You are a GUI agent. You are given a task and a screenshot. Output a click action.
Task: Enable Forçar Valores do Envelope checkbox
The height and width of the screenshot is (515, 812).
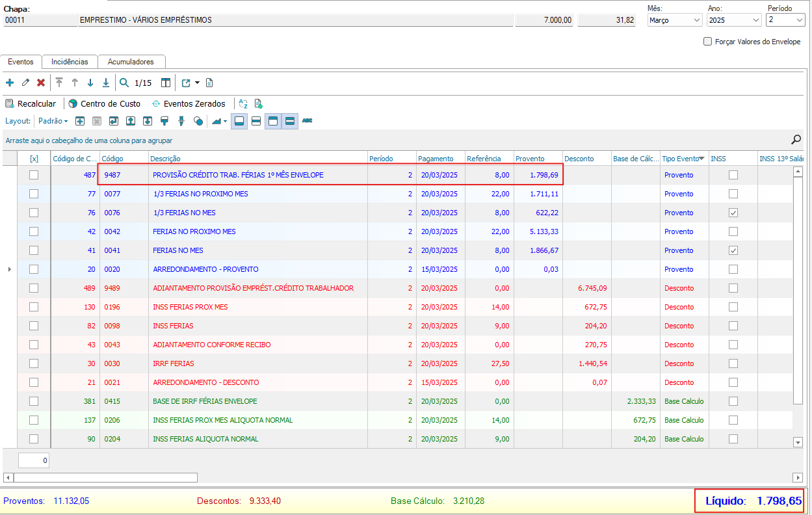point(708,42)
